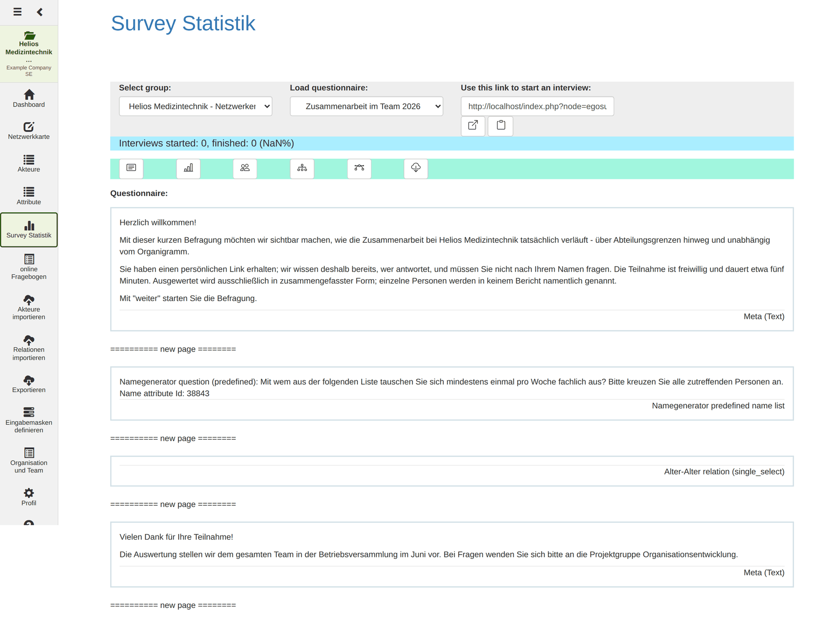840x619 pixels.
Task: Open the Attribute list
Action: pos(29,196)
